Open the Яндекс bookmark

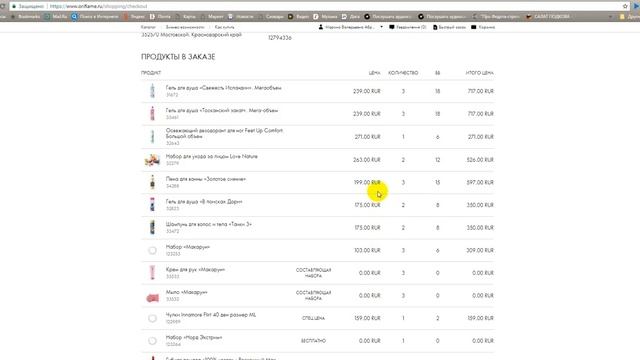coord(134,17)
